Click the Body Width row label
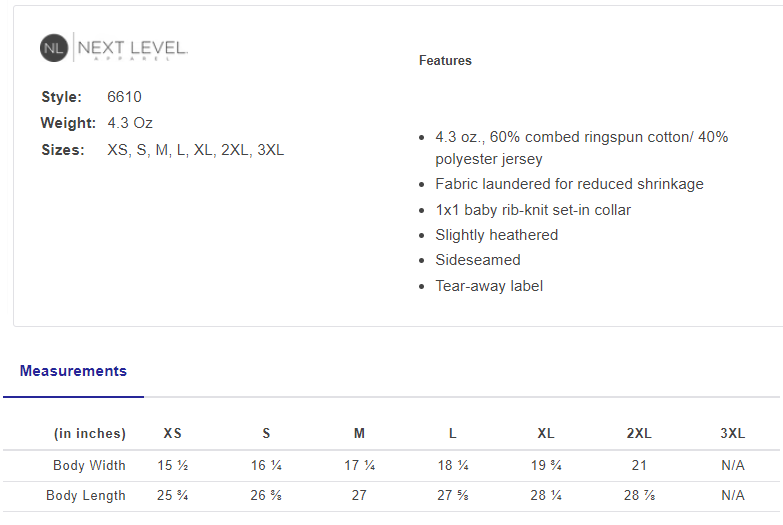 coord(89,465)
